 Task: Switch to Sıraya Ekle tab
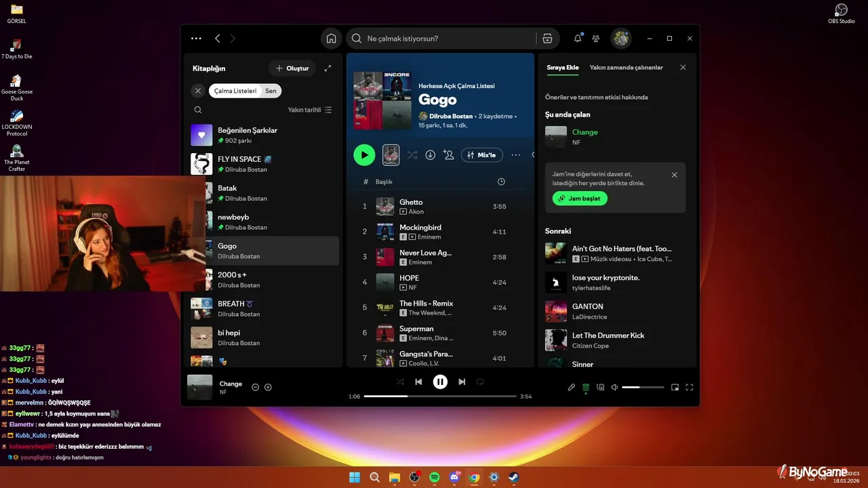click(563, 68)
